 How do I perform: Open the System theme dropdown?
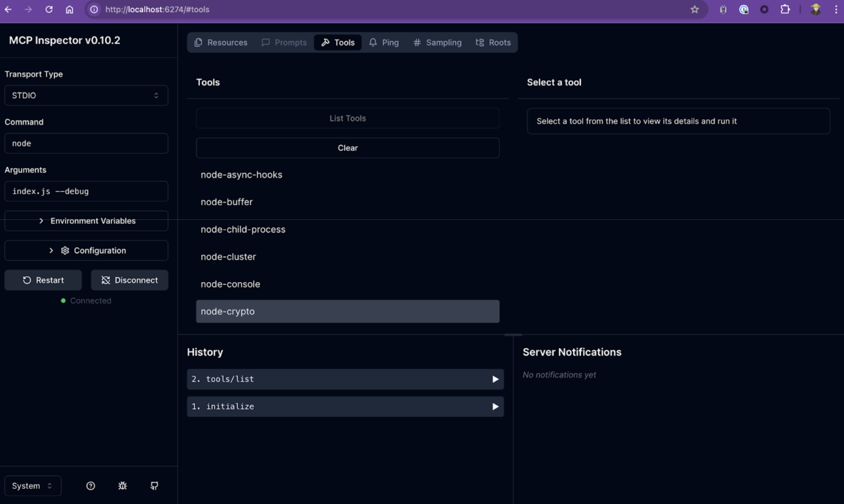(33, 486)
